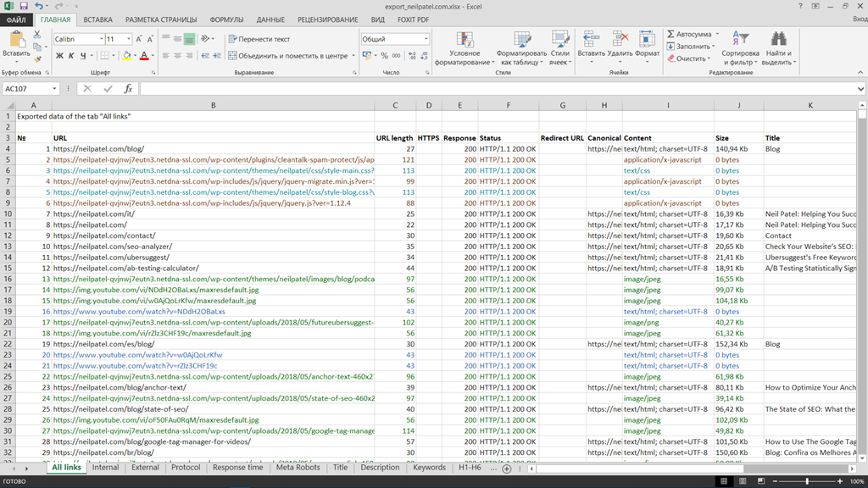Apply percent style format
This screenshot has height=488, width=868.
pos(384,56)
